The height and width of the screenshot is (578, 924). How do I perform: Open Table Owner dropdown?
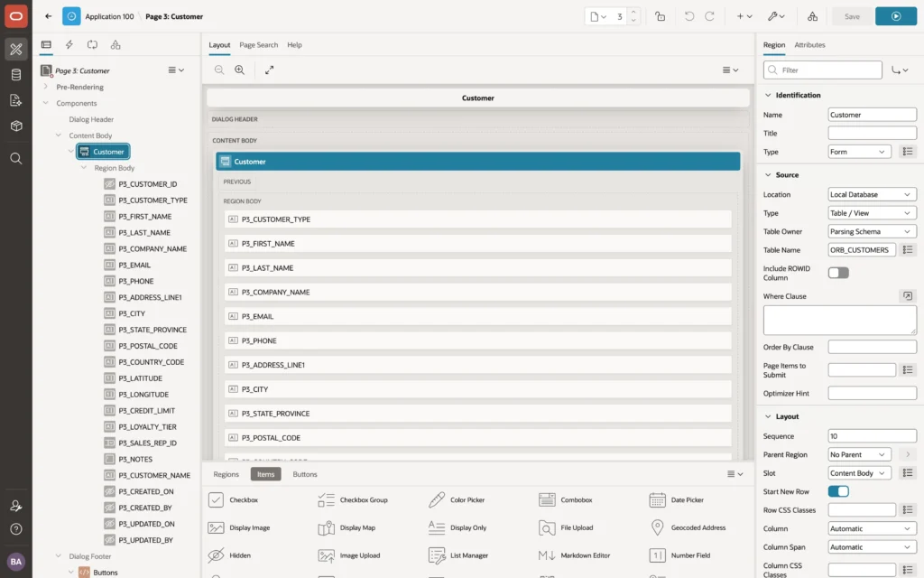[x=873, y=232]
